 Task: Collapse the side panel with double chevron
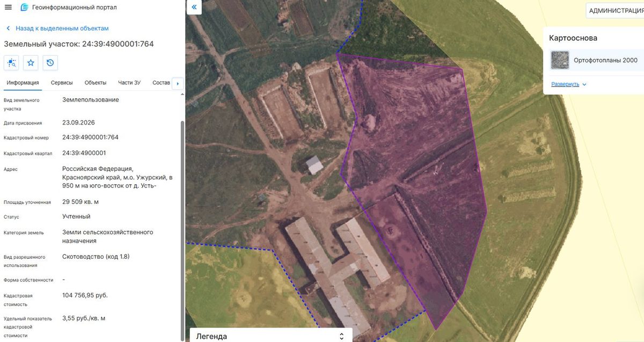(x=194, y=8)
